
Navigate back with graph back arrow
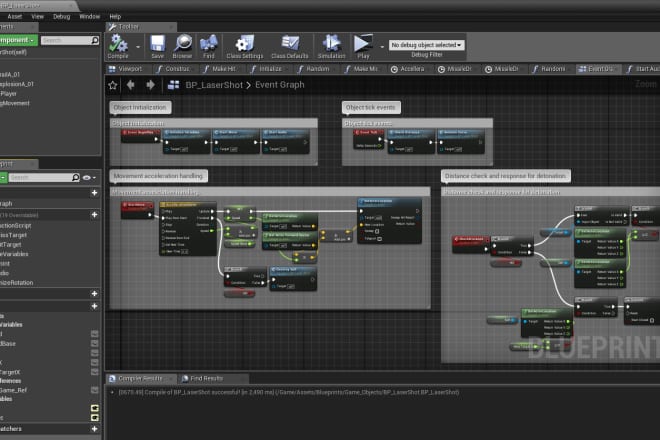129,85
